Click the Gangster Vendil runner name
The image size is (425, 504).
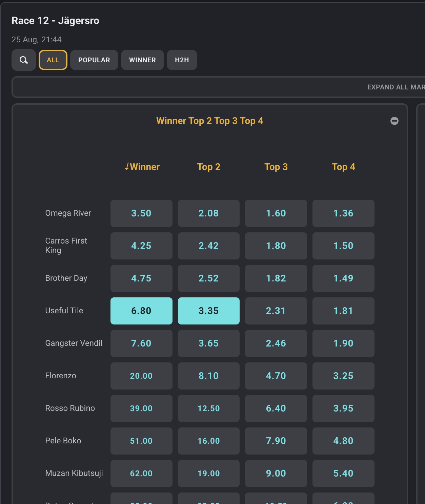point(74,343)
